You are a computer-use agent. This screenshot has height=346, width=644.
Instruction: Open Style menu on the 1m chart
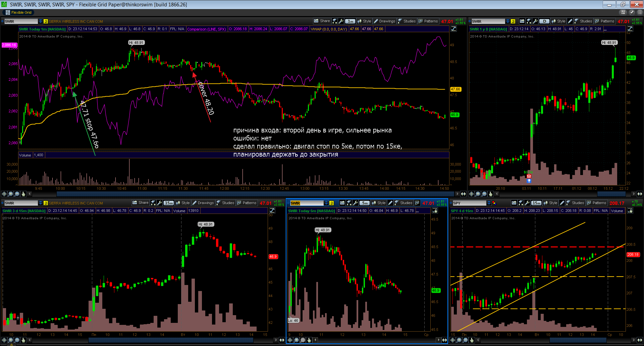[364, 21]
